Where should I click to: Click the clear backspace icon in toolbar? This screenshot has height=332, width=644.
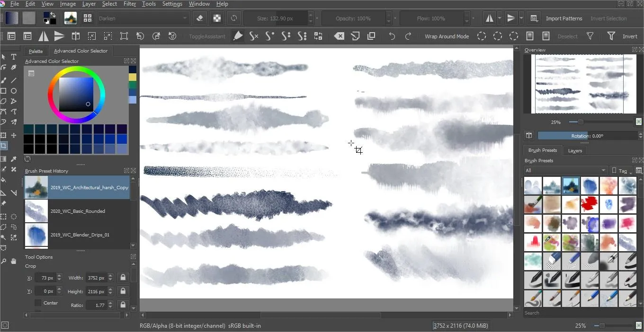(339, 36)
